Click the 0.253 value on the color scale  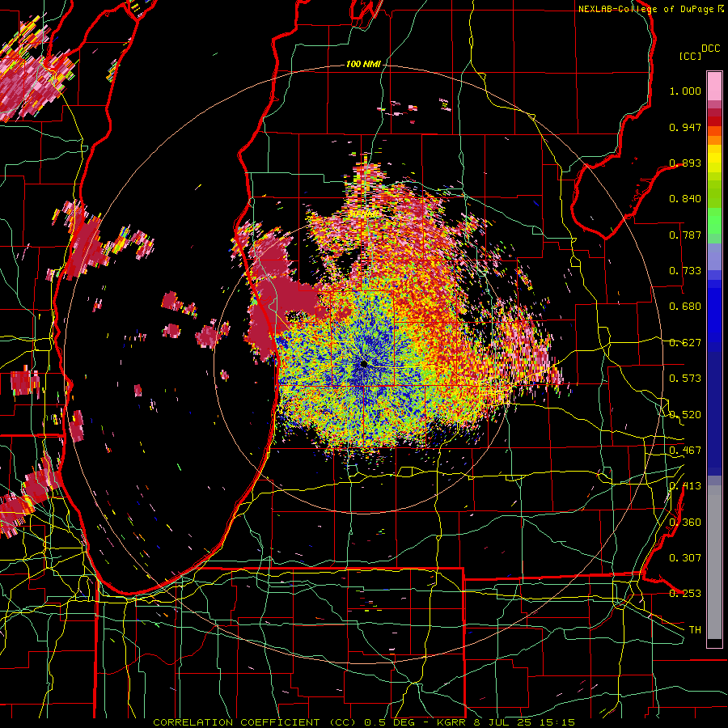(685, 594)
